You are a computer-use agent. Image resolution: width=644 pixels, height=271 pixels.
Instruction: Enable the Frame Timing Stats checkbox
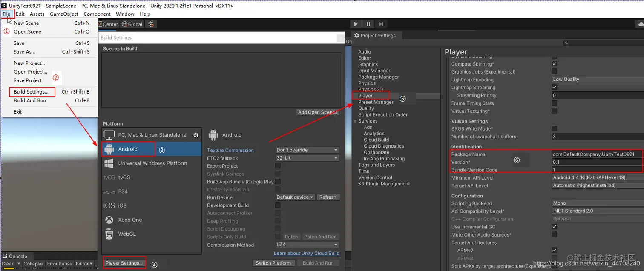pyautogui.click(x=554, y=103)
